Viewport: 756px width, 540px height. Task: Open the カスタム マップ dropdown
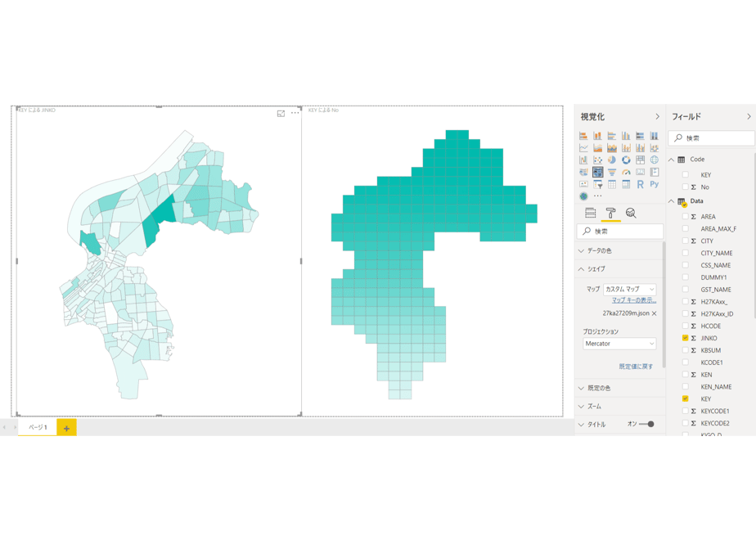[x=630, y=290]
